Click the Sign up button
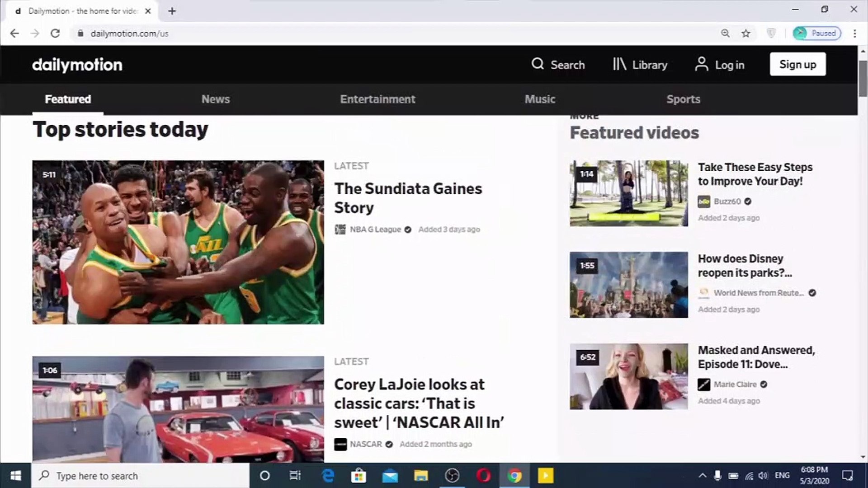 (x=797, y=64)
